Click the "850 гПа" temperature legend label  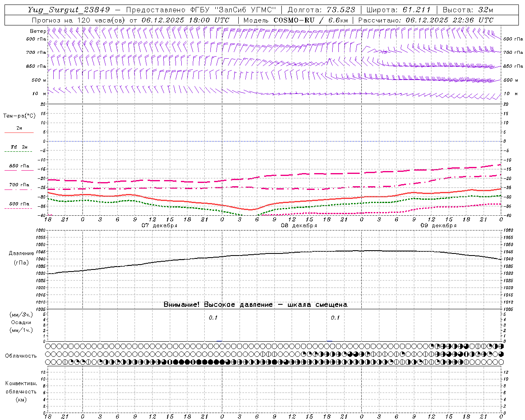(19, 166)
